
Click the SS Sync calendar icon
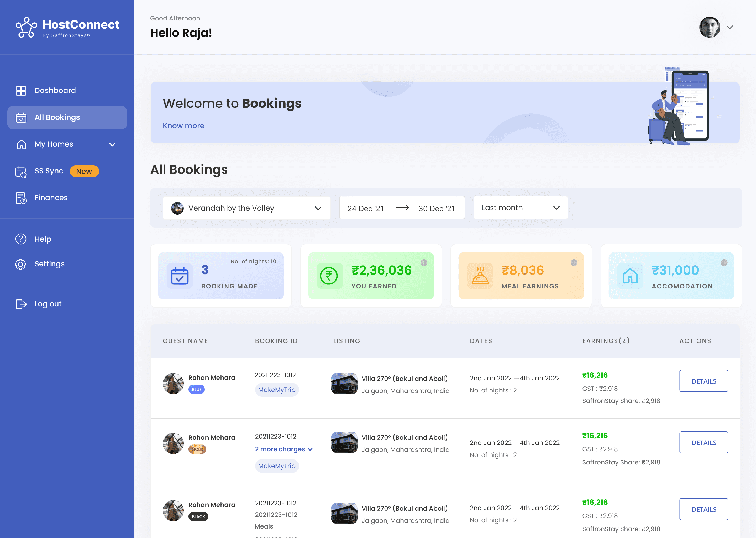click(21, 172)
